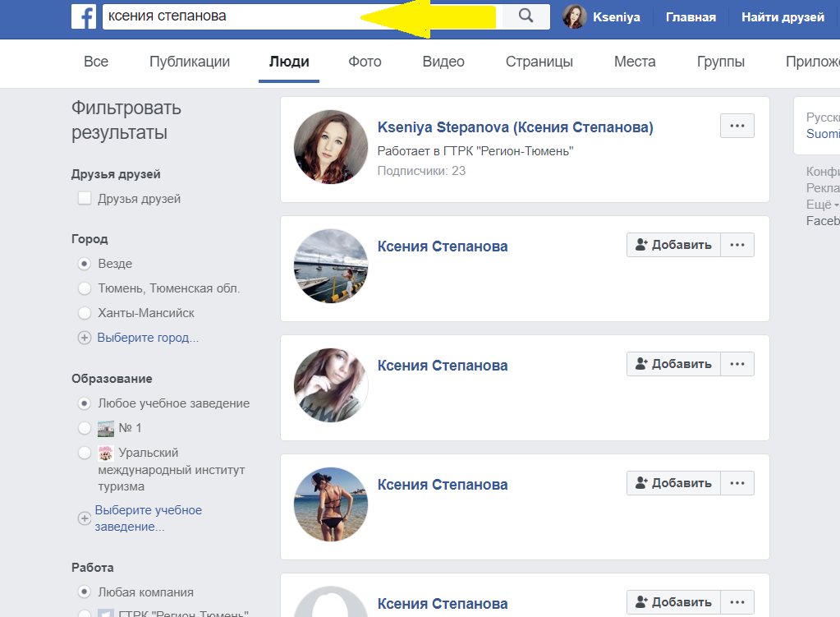
Task: Select Suomi language link
Action: coord(823,134)
